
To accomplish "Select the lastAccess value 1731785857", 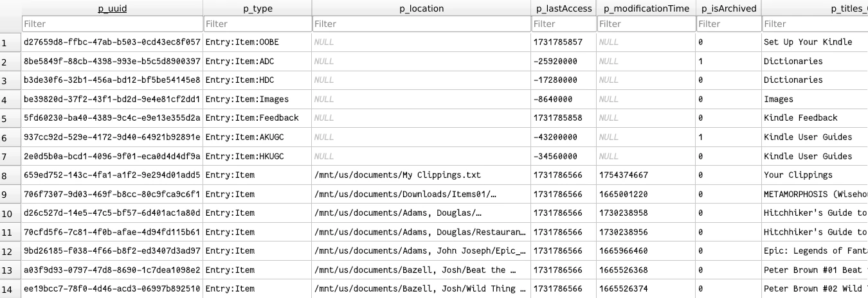I will pos(564,42).
